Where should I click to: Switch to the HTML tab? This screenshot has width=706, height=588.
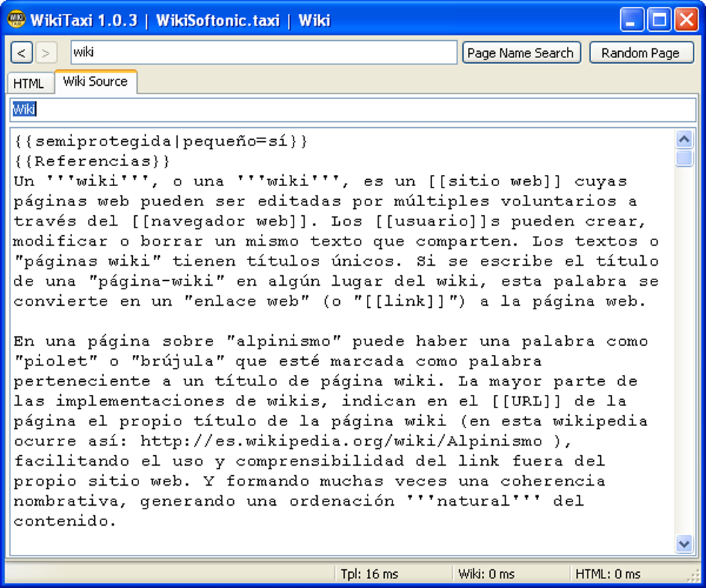coord(30,83)
